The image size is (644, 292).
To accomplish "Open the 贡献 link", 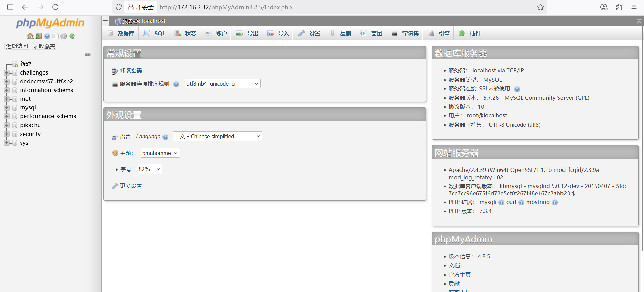I will 454,284.
